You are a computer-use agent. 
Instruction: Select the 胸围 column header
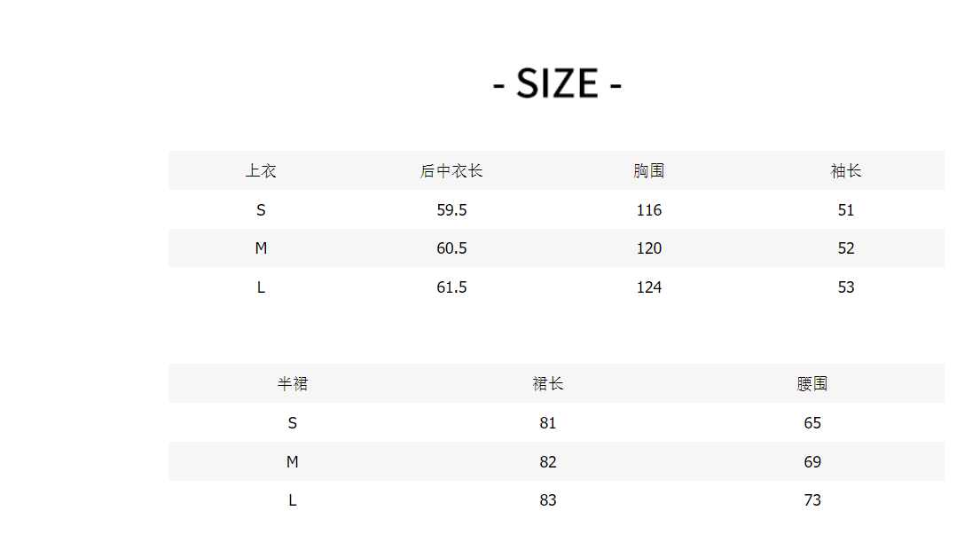649,171
